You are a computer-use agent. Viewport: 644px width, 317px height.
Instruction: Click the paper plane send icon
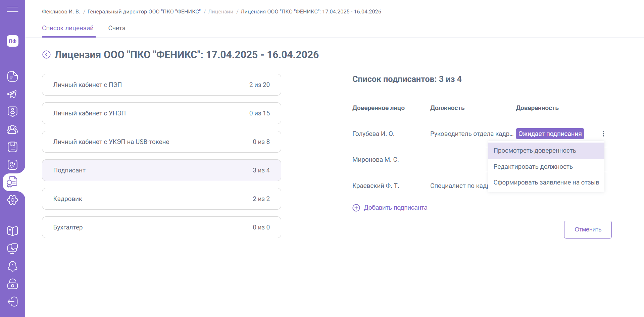(x=12, y=94)
